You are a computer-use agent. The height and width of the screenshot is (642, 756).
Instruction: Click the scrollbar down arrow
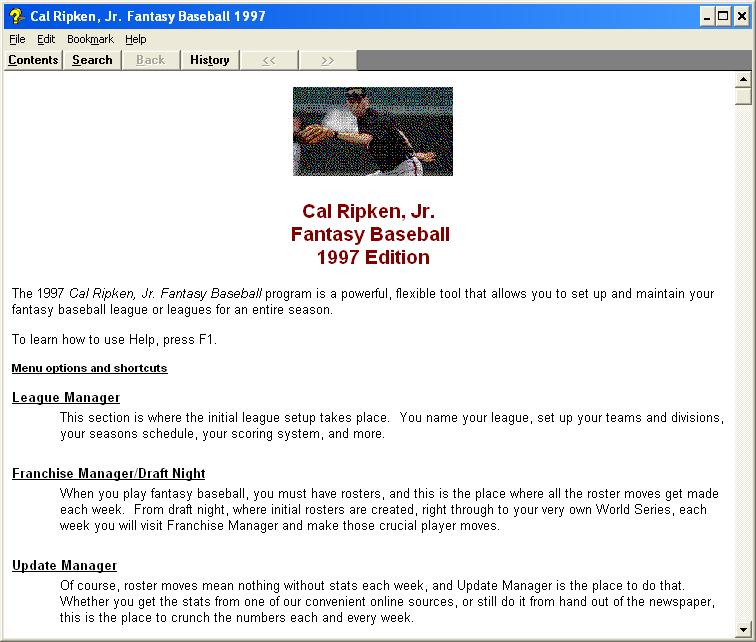743,629
